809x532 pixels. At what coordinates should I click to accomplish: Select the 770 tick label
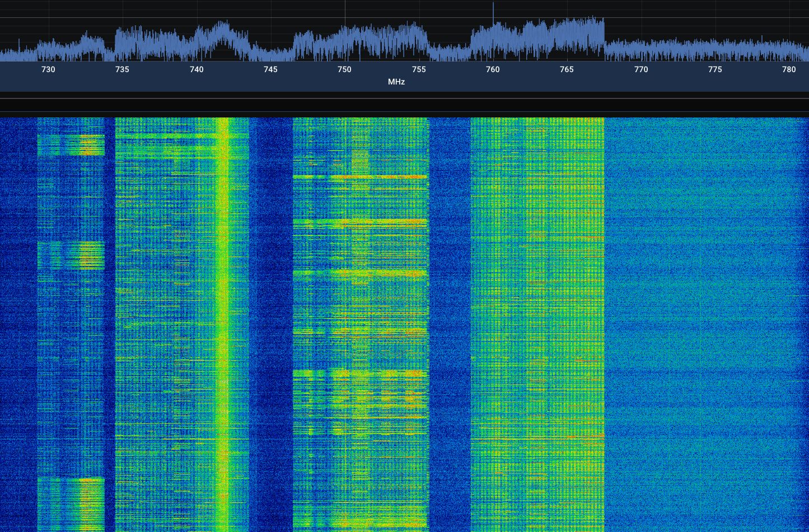pyautogui.click(x=641, y=69)
